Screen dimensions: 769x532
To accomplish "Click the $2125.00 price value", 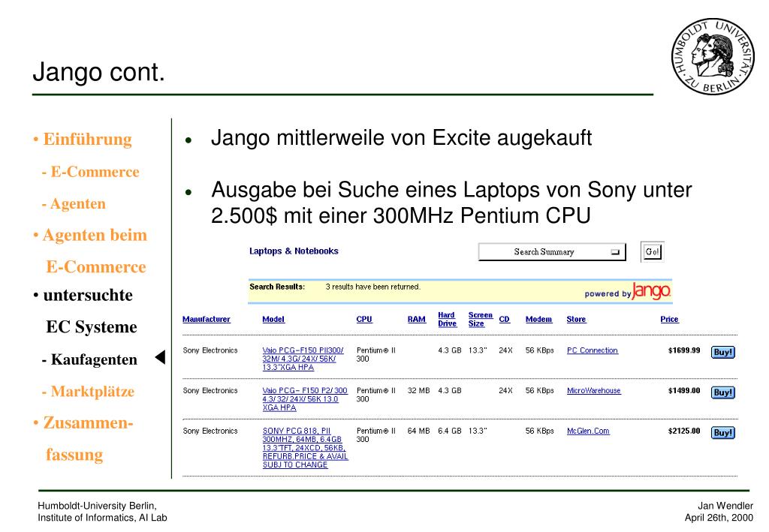I will click(x=683, y=431).
